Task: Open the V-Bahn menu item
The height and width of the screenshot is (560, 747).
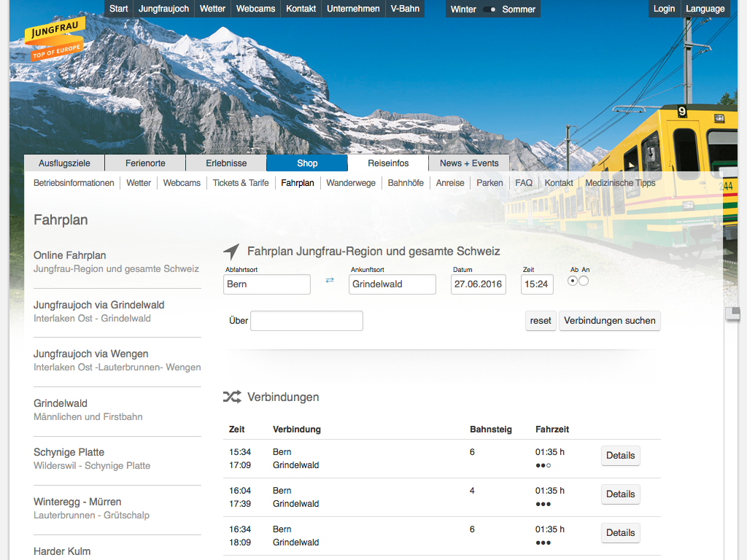Action: tap(405, 9)
